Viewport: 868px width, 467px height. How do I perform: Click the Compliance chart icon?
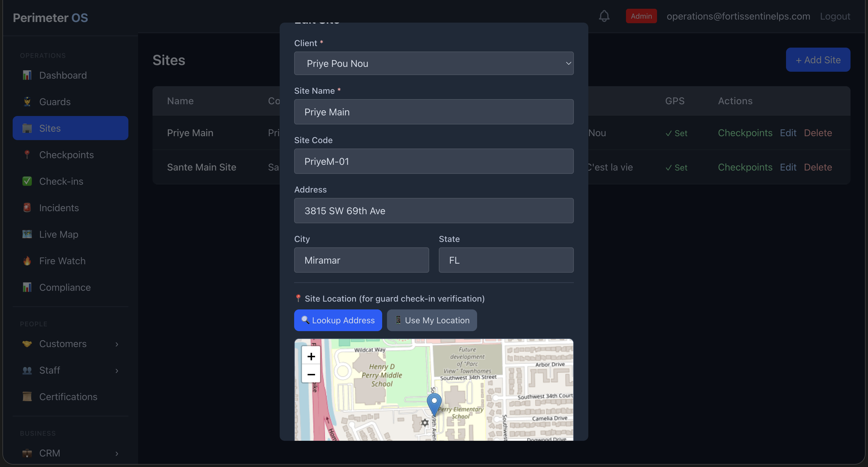(27, 287)
